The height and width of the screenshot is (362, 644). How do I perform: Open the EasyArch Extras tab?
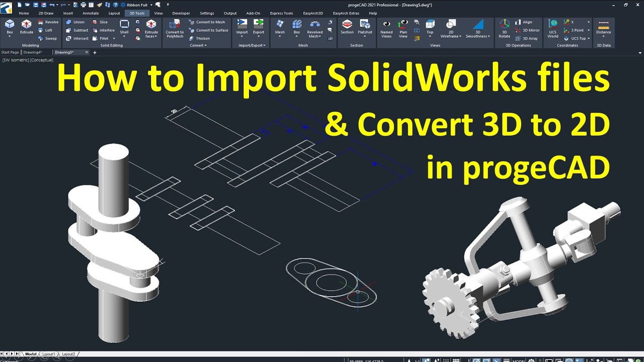coord(345,13)
